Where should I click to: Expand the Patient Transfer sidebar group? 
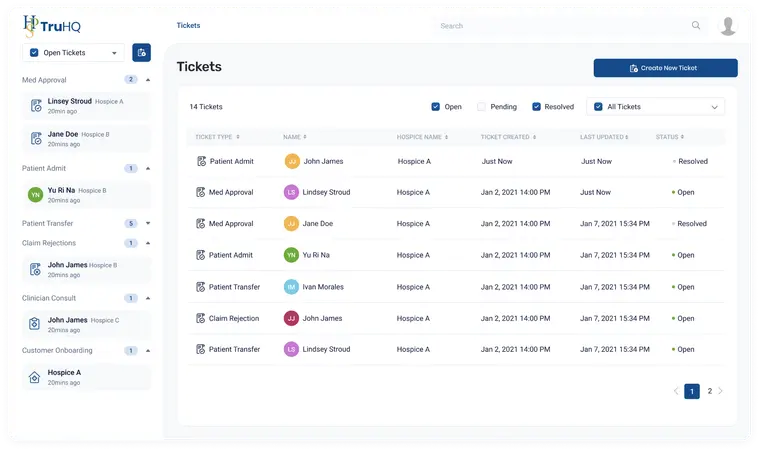point(148,224)
